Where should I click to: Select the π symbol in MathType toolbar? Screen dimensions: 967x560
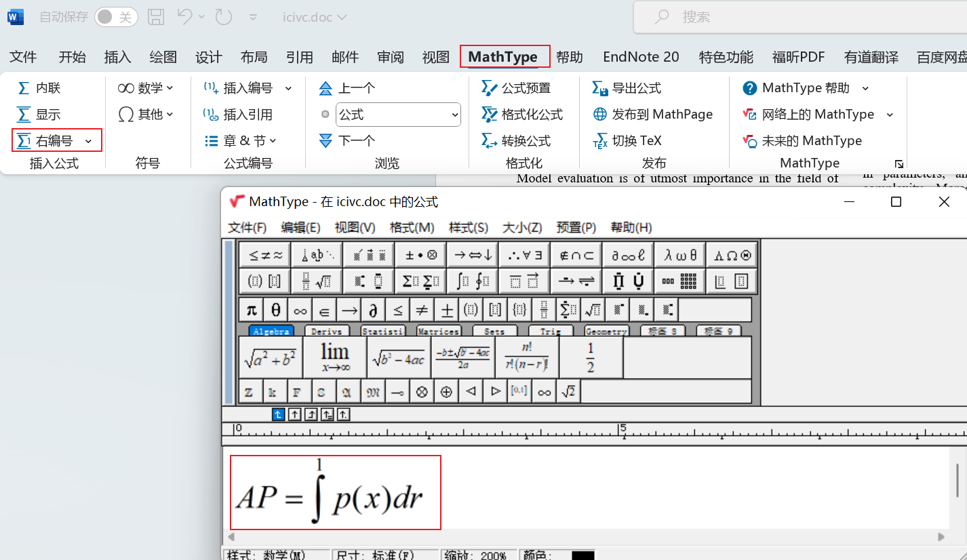point(250,309)
